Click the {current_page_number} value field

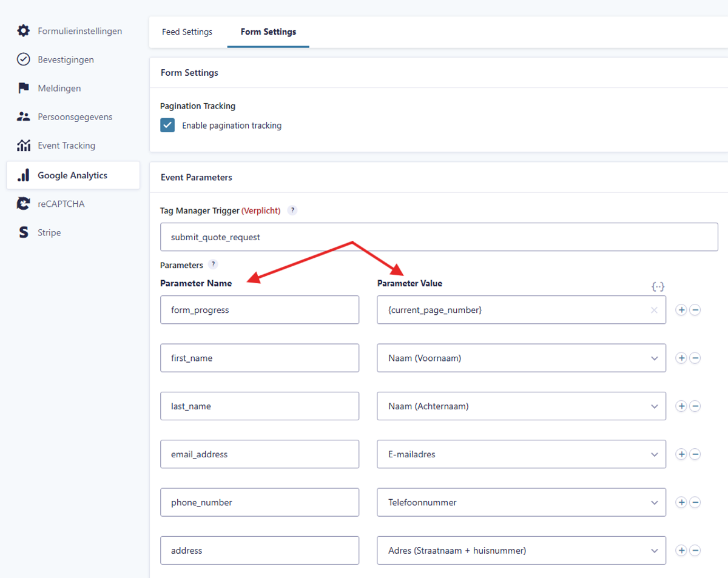[521, 310]
